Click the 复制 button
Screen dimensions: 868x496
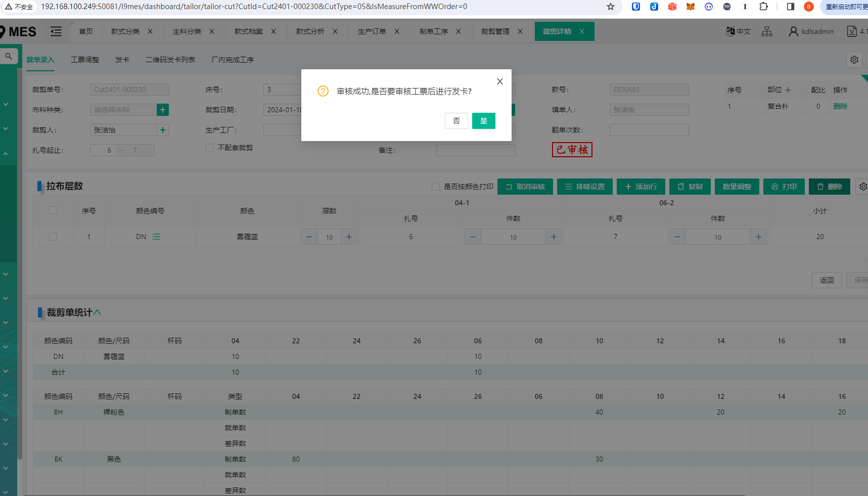pyautogui.click(x=690, y=187)
